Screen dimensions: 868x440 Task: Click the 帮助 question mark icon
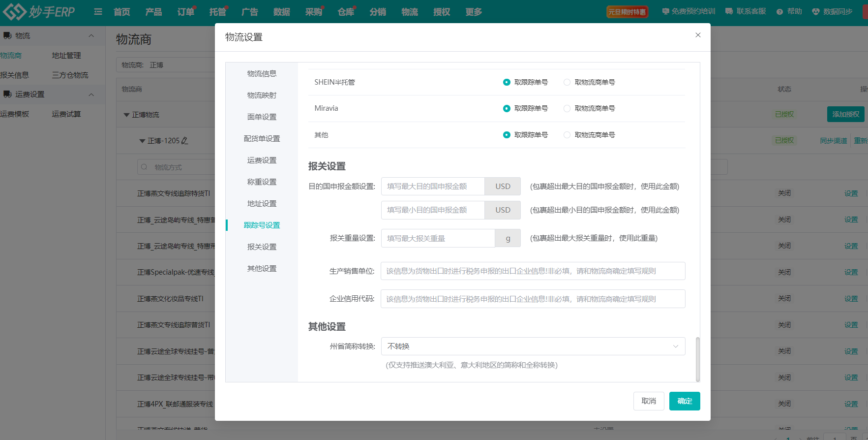(x=779, y=12)
